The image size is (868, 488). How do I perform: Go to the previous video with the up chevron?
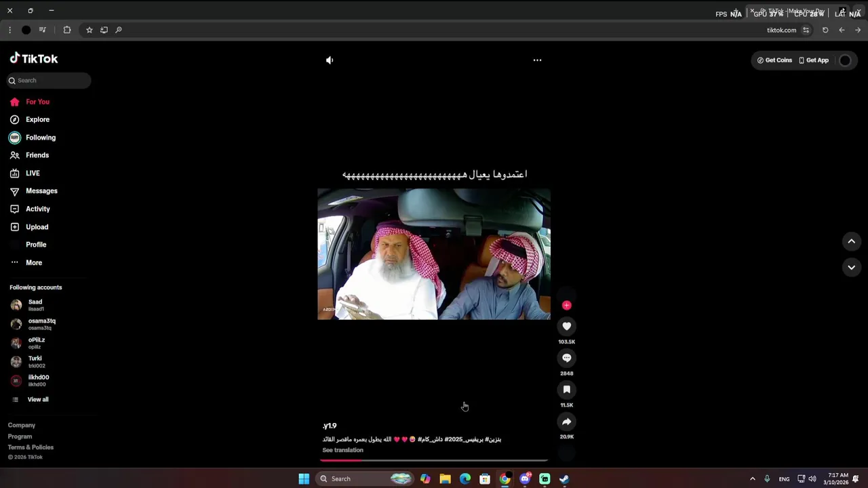point(851,241)
